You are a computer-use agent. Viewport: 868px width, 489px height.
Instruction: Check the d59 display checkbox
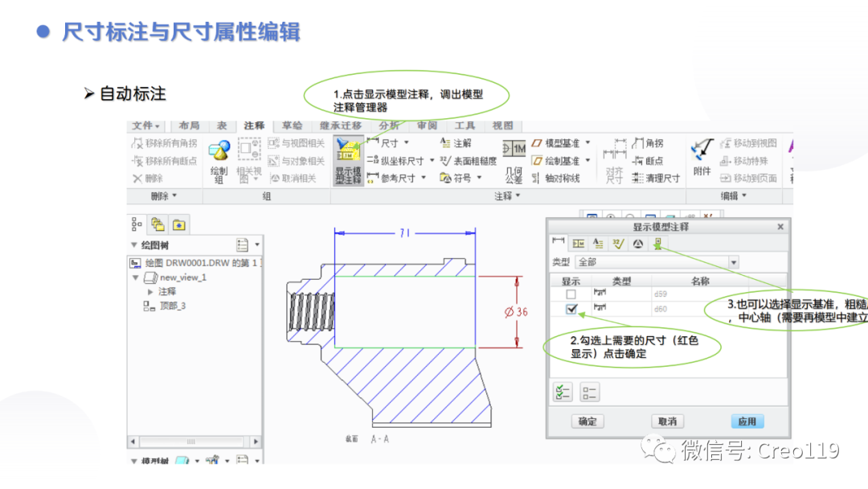click(571, 294)
